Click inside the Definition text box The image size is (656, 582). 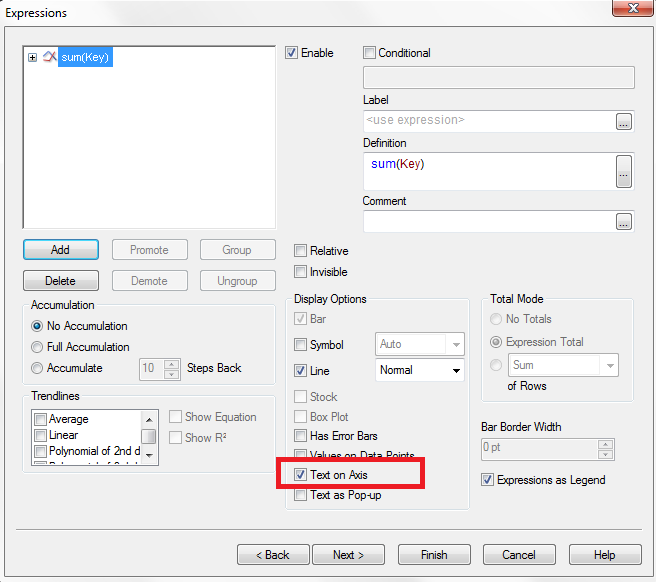[489, 172]
